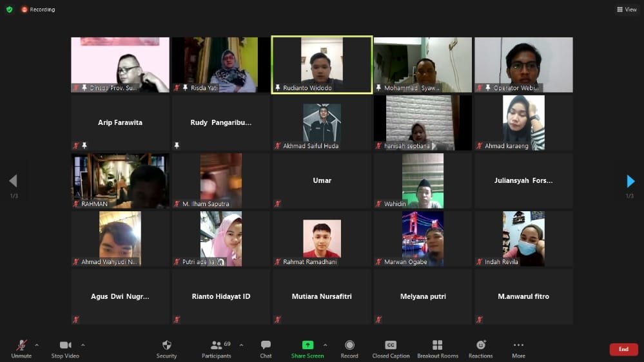Click muted mic icon on Melyana putri tile
Screen dimensions: 644x362
click(378, 319)
